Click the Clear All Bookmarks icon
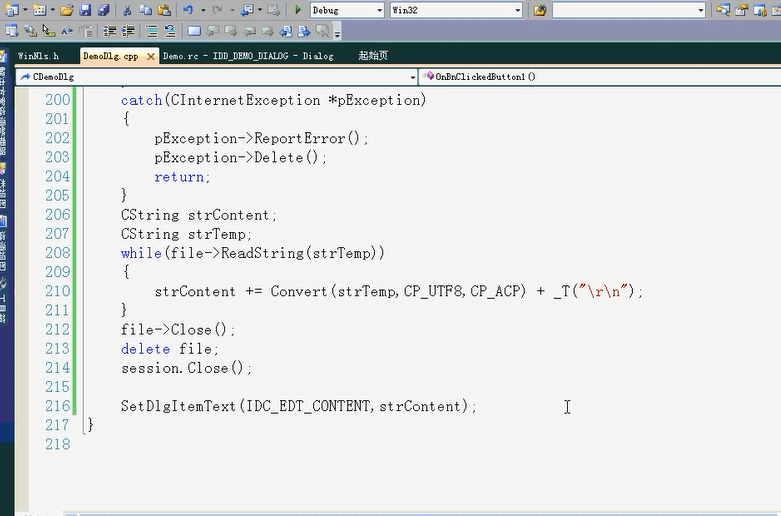 322,31
